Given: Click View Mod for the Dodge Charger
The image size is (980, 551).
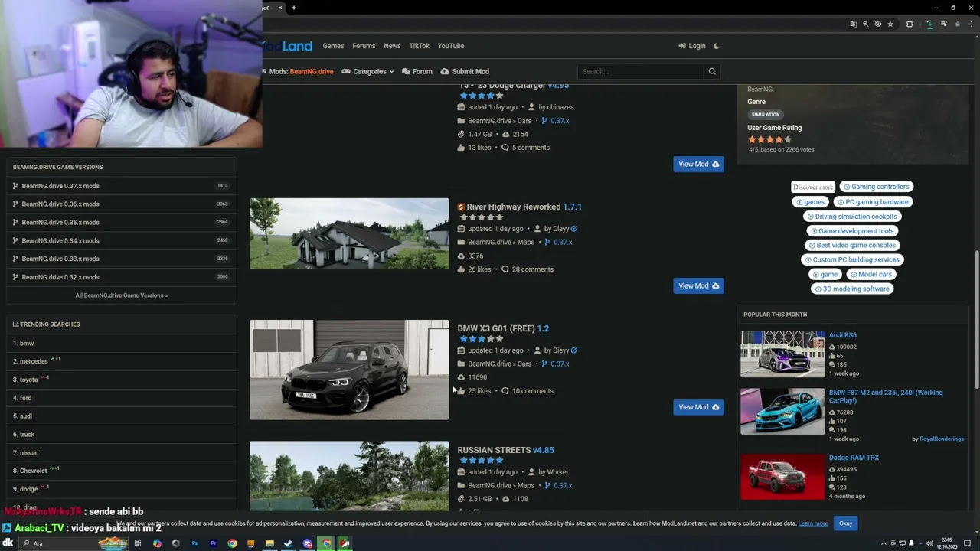Looking at the screenshot, I should click(698, 164).
